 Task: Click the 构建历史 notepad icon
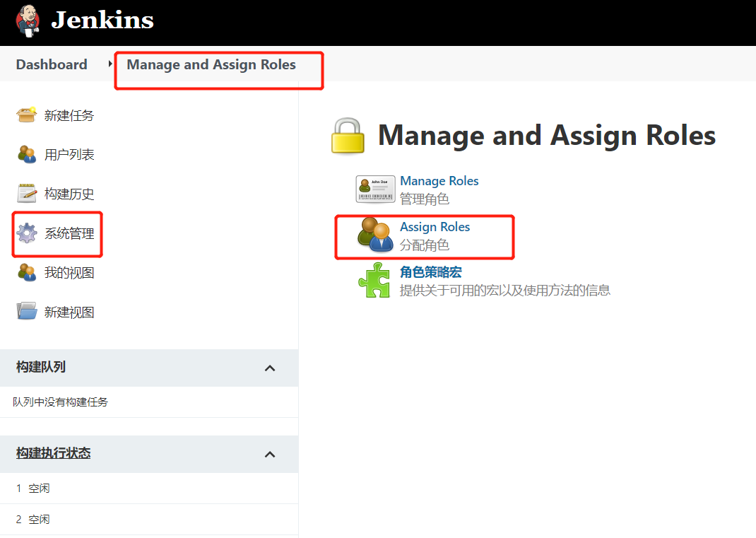tap(27, 193)
